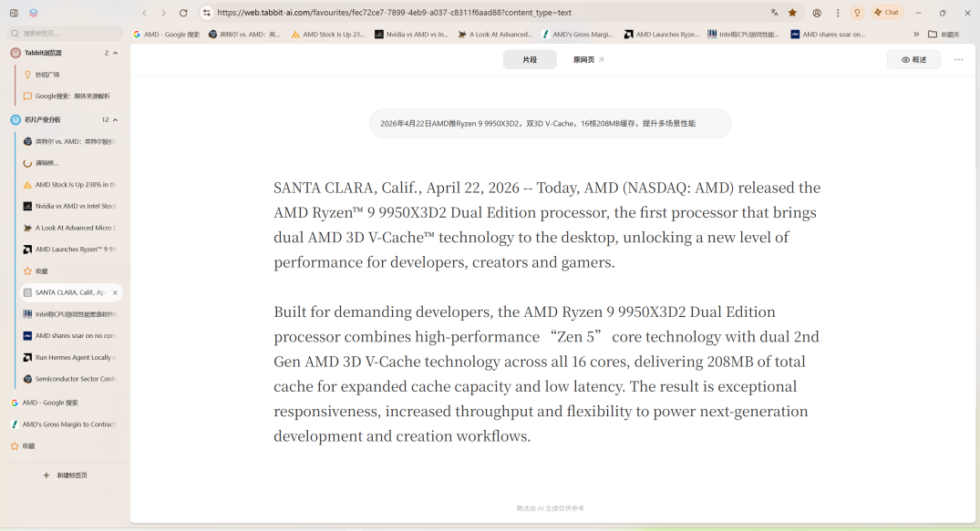
Task: Toggle the bookmark star in address bar
Action: [x=792, y=13]
